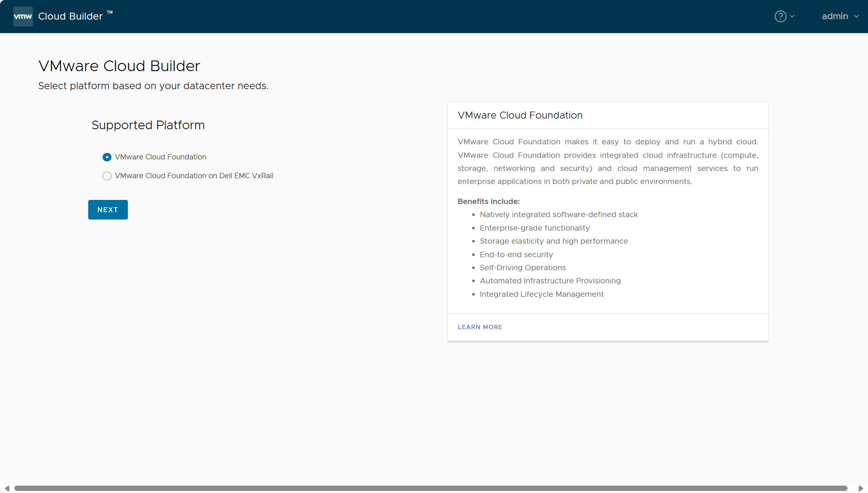This screenshot has height=493, width=868.
Task: Click the horizontal scrollbar thumb
Action: [431, 488]
